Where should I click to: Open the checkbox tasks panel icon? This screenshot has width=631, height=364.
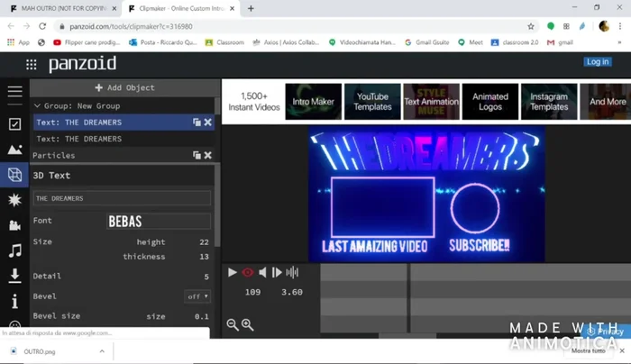tap(14, 124)
